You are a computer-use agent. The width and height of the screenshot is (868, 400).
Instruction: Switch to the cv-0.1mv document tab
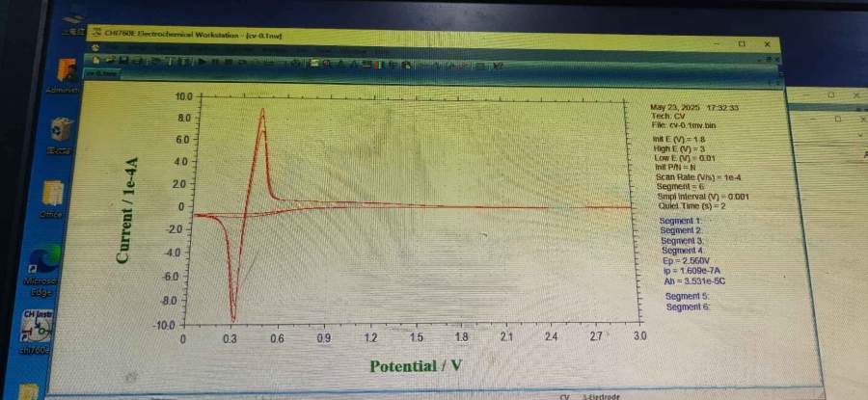click(x=100, y=73)
